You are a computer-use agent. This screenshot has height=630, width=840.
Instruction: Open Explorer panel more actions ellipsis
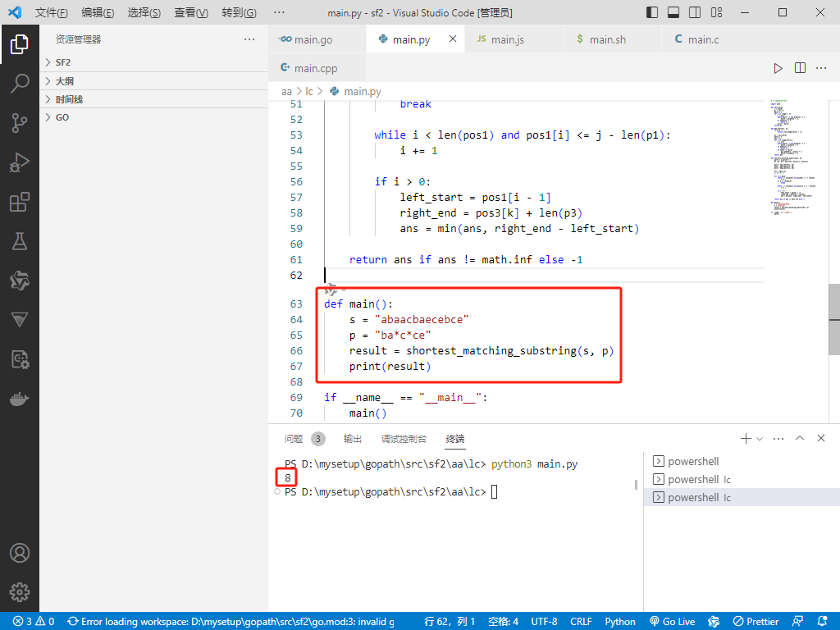coord(249,39)
